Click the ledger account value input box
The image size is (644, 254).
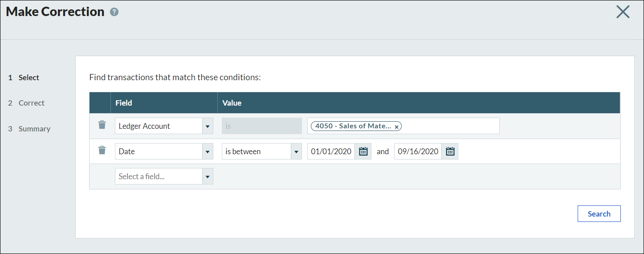click(x=450, y=126)
